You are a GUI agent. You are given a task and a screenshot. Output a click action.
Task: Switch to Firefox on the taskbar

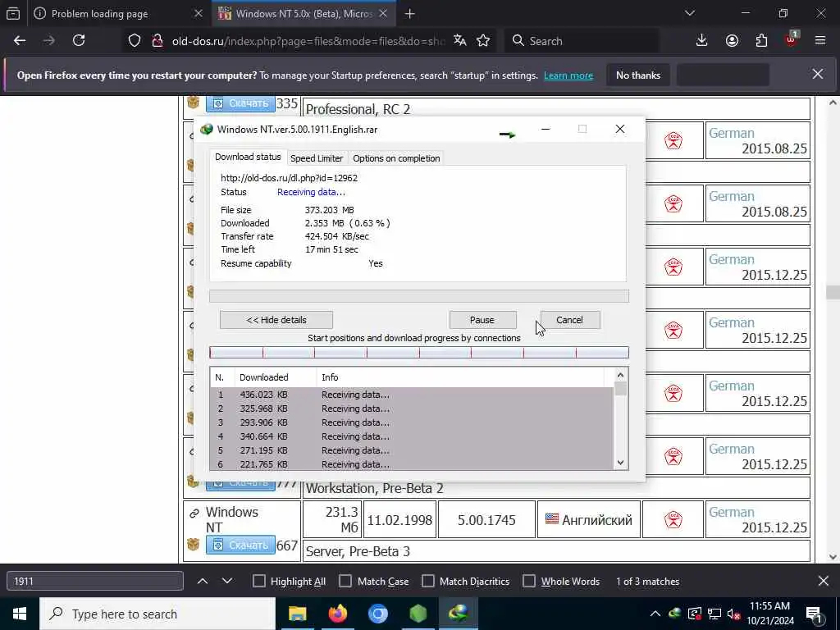(x=337, y=614)
